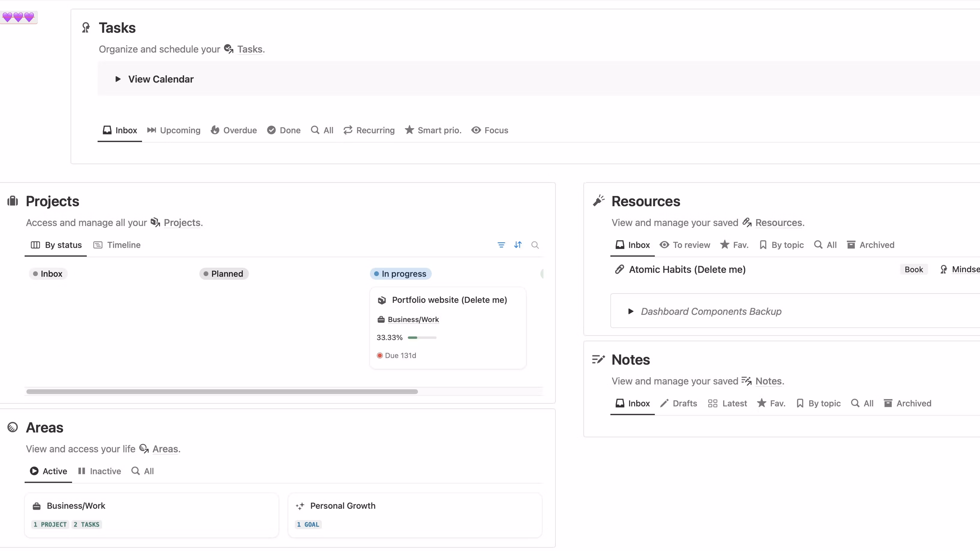
Task: Open the Focus tasks view
Action: [x=490, y=131]
